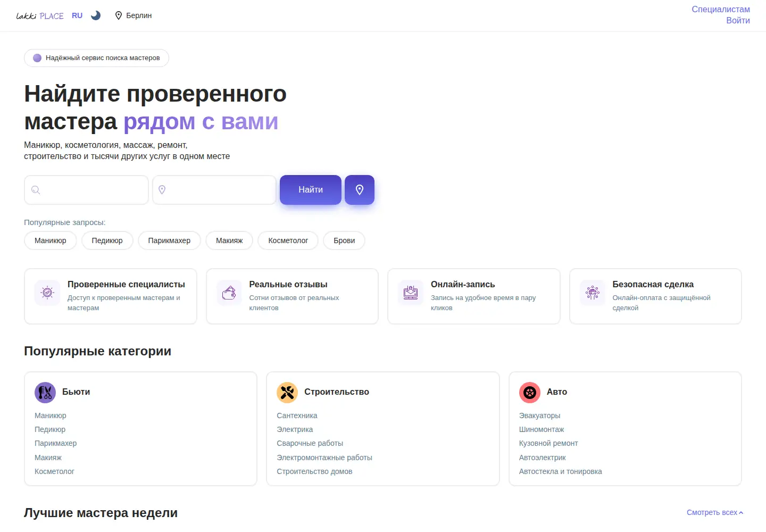
Task: Click the map pin icon beside Берлин
Action: (x=119, y=15)
